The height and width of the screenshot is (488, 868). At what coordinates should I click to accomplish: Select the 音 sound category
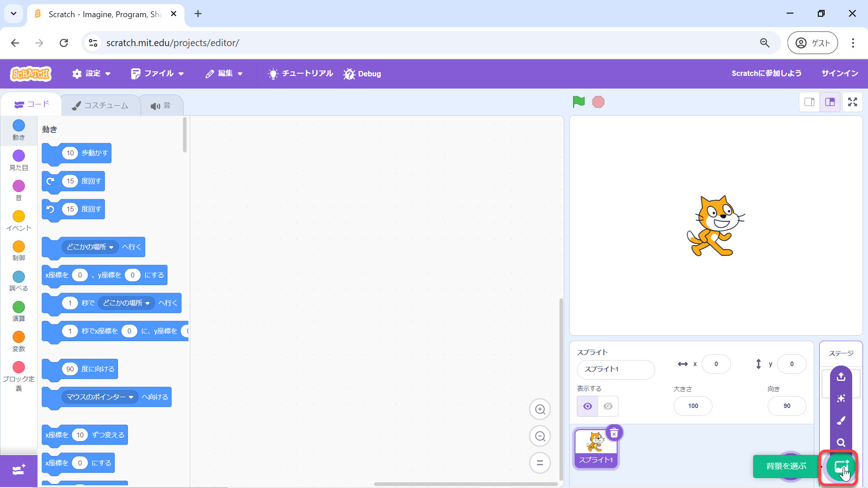19,191
